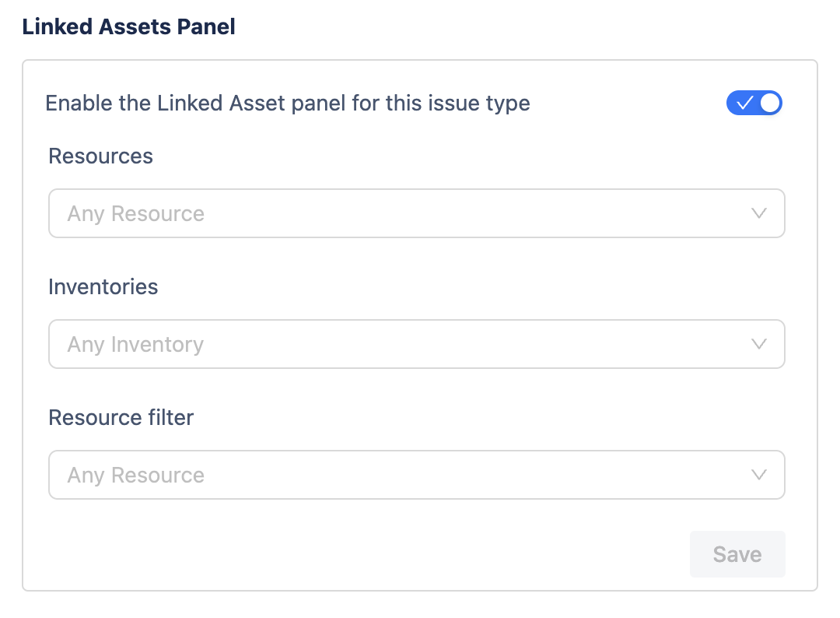The height and width of the screenshot is (618, 840).
Task: Click the chevron arrow in Resource filter dropdown
Action: 760,475
